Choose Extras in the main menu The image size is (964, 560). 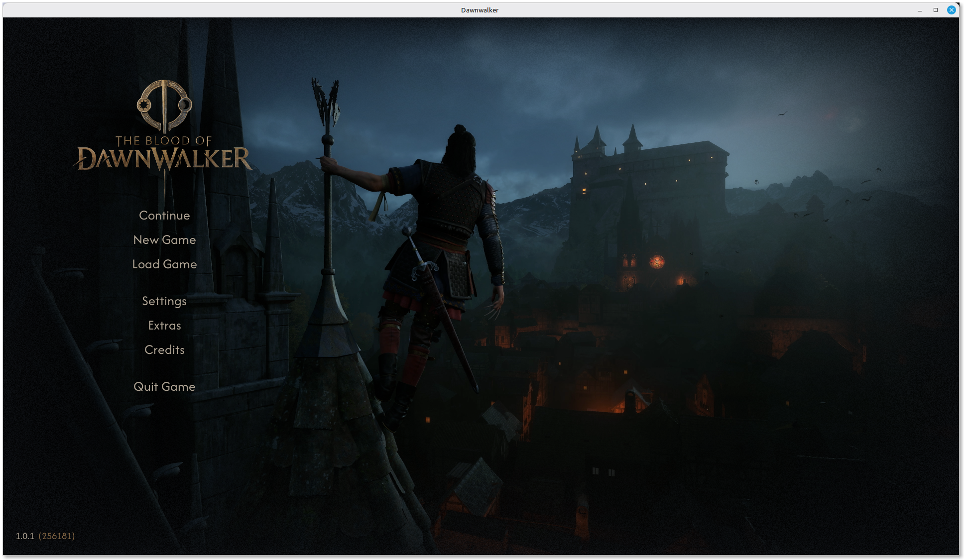point(164,326)
